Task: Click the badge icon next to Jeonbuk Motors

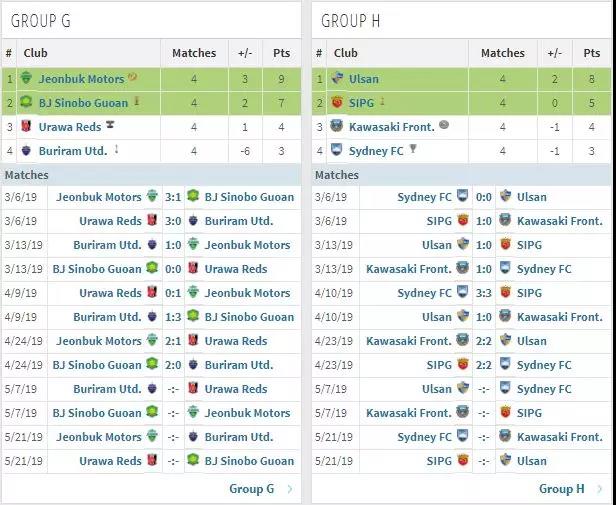Action: click(x=133, y=77)
